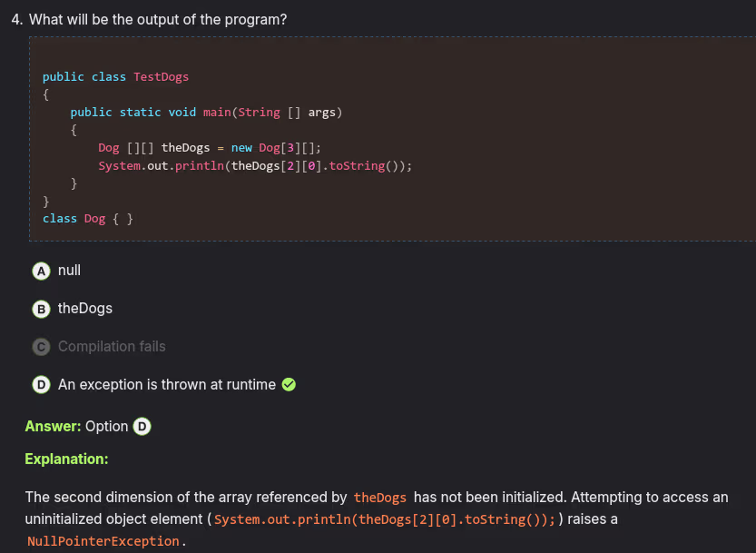Click the "class Dog { }" code line
This screenshot has width=756, height=553.
(88, 219)
